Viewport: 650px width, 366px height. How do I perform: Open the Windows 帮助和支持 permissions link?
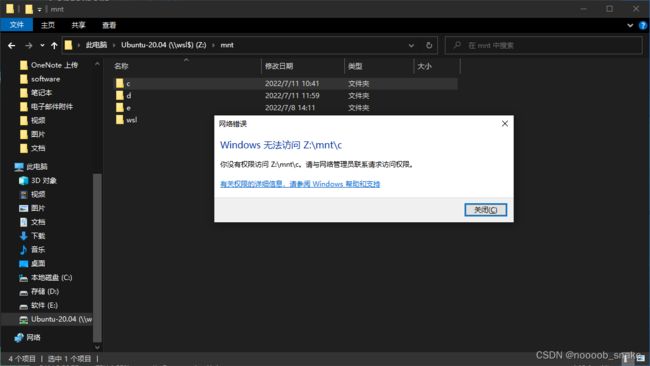300,184
